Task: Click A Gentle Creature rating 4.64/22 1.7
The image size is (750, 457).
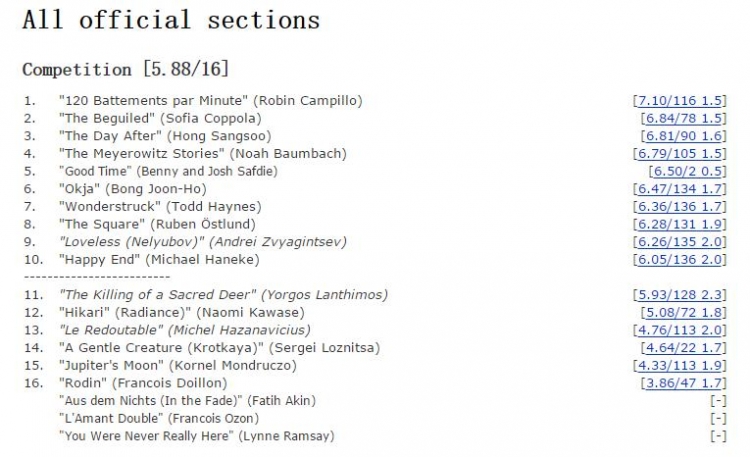Action: click(x=684, y=348)
